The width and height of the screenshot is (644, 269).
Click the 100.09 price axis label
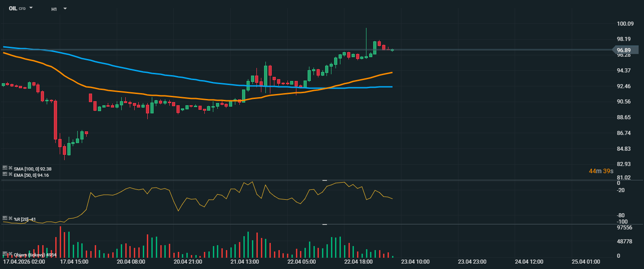[x=625, y=24]
